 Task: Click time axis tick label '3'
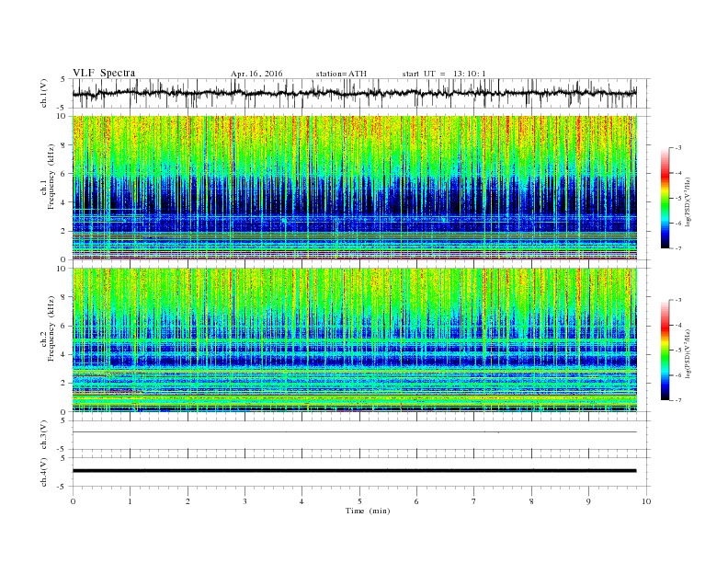(x=245, y=501)
